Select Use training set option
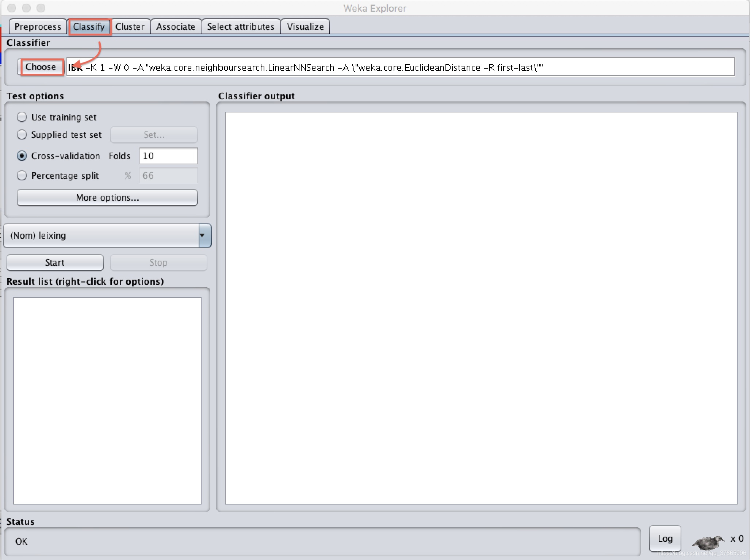 click(22, 117)
